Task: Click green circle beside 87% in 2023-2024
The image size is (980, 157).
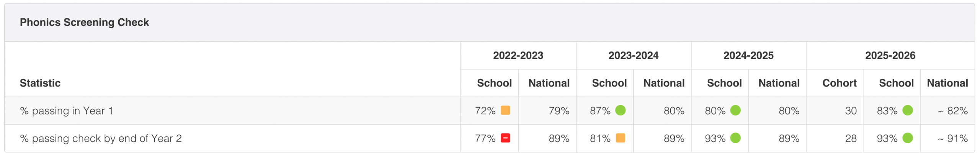Action: [x=621, y=110]
